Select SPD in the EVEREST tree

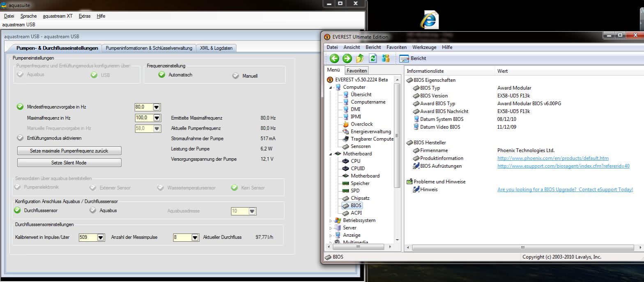point(355,191)
